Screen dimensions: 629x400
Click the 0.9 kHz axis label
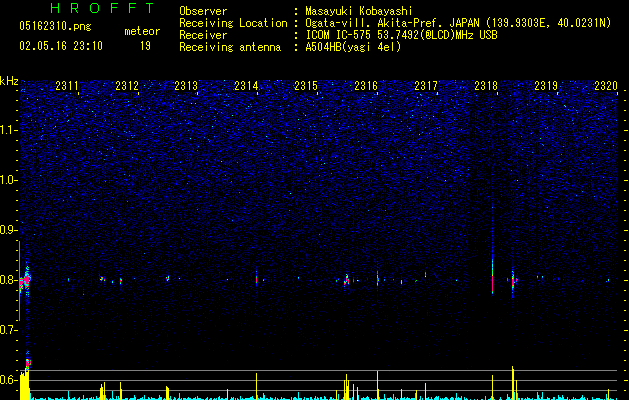pos(9,230)
